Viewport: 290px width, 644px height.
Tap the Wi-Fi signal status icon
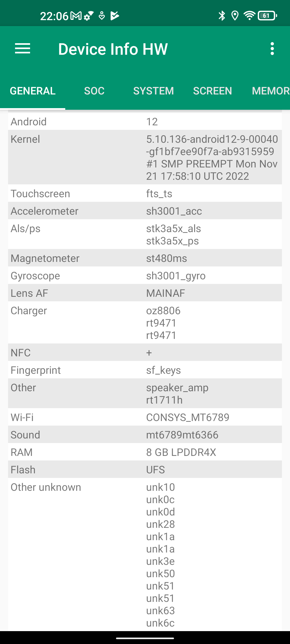tap(249, 16)
